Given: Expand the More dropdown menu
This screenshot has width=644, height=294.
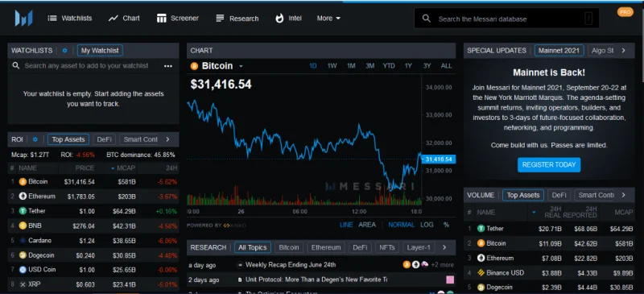Looking at the screenshot, I should (x=328, y=18).
